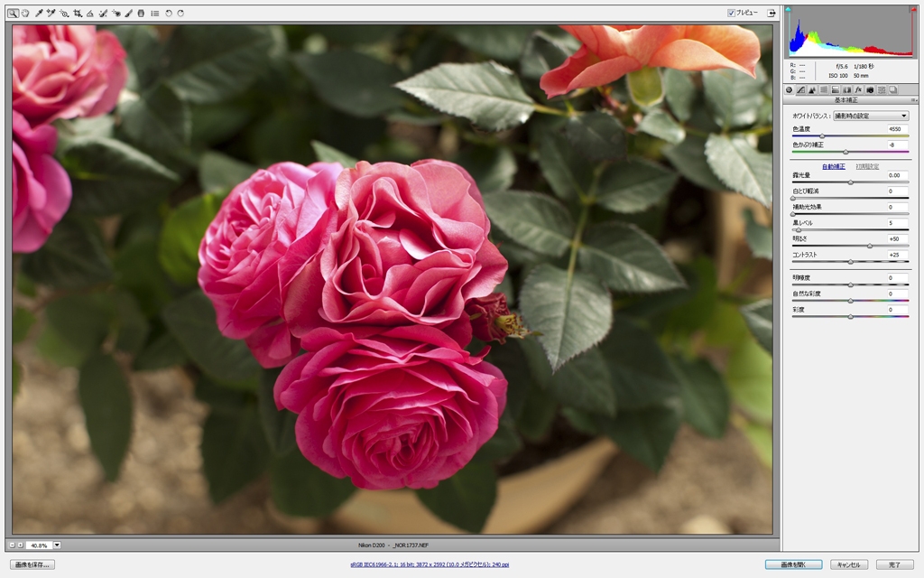Open the ホワイトバランス dropdown
The width and height of the screenshot is (924, 578).
click(871, 116)
